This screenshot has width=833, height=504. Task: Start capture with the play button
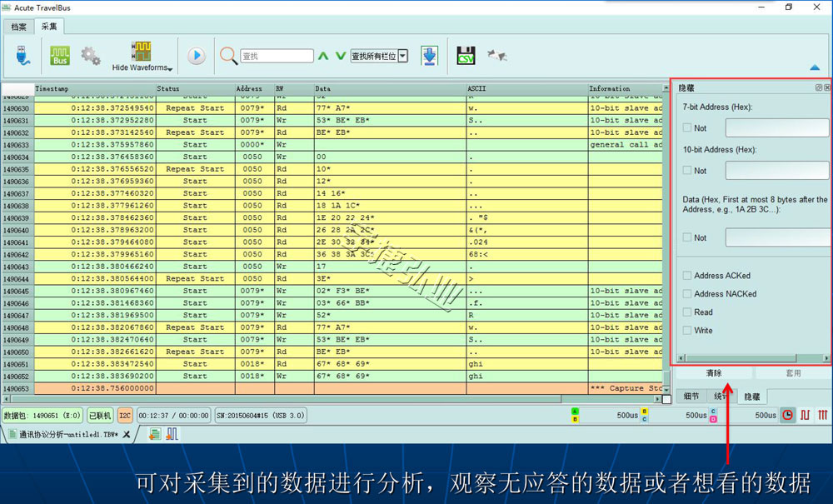[x=196, y=55]
